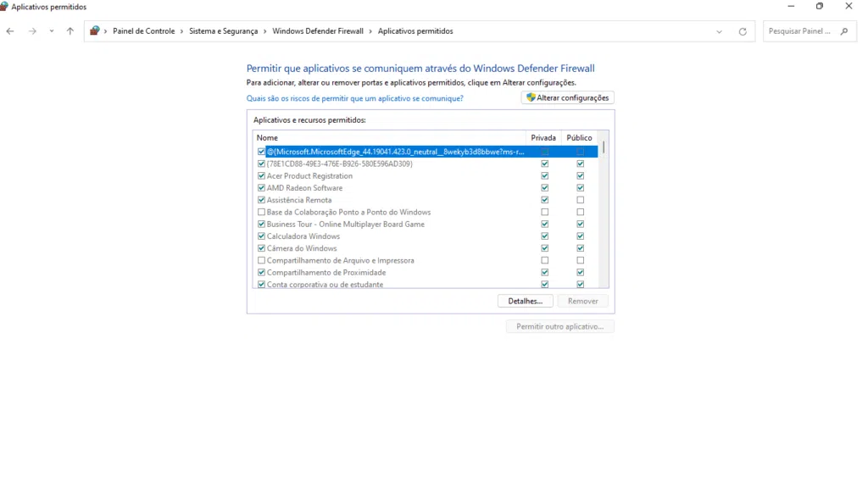Expand chevron after Sistema e Segurança

(264, 31)
